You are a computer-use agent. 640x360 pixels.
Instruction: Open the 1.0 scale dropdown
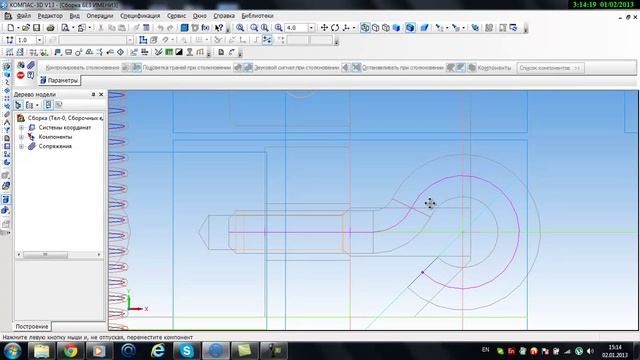(x=40, y=40)
